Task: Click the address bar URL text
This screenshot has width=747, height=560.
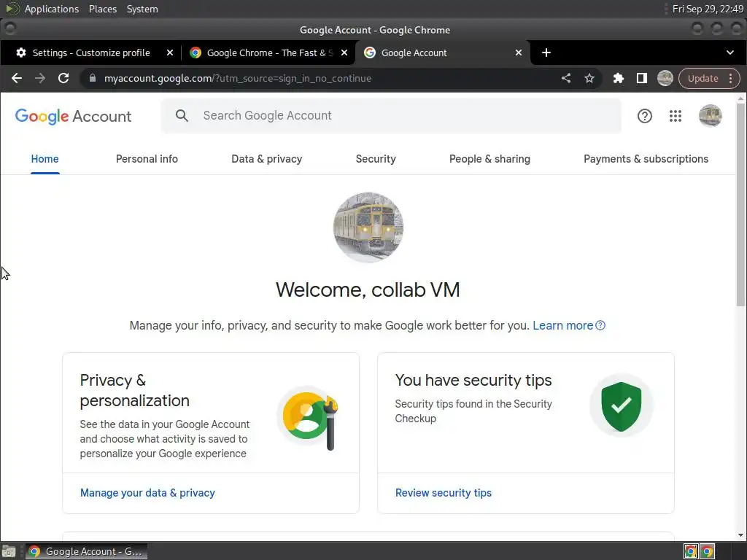Action: point(238,79)
